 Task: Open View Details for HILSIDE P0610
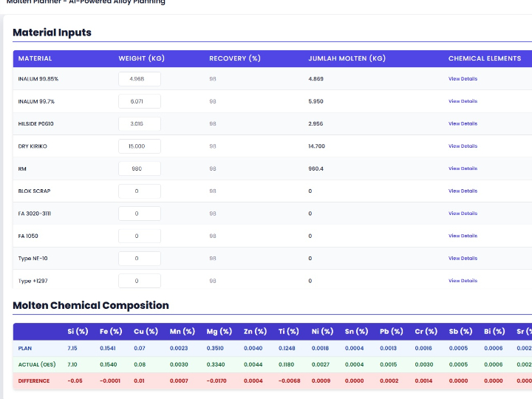(463, 123)
